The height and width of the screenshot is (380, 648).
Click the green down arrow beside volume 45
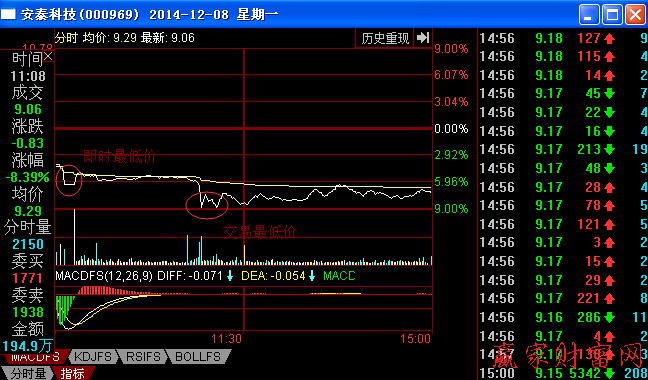click(x=610, y=94)
